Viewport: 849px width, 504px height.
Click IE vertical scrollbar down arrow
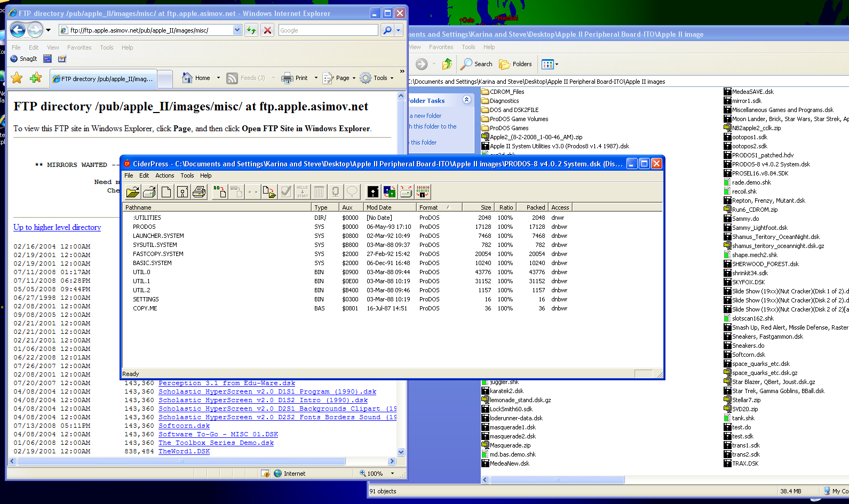(x=401, y=452)
